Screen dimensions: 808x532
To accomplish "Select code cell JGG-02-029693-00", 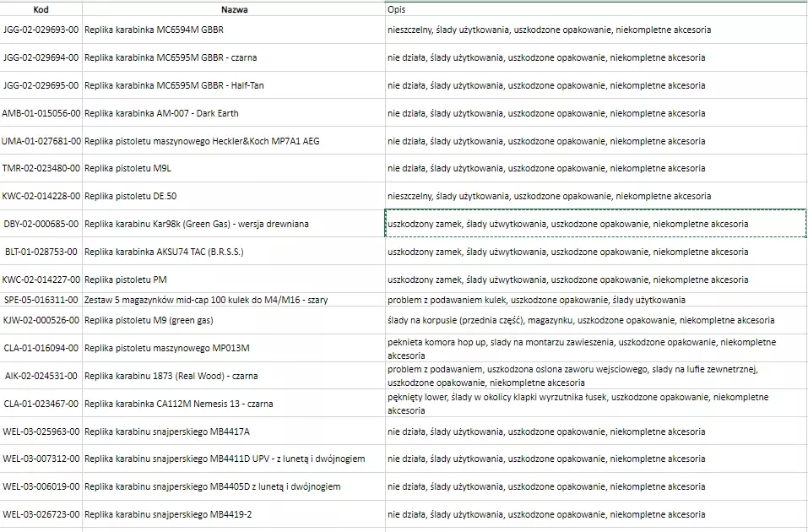I will [41, 30].
